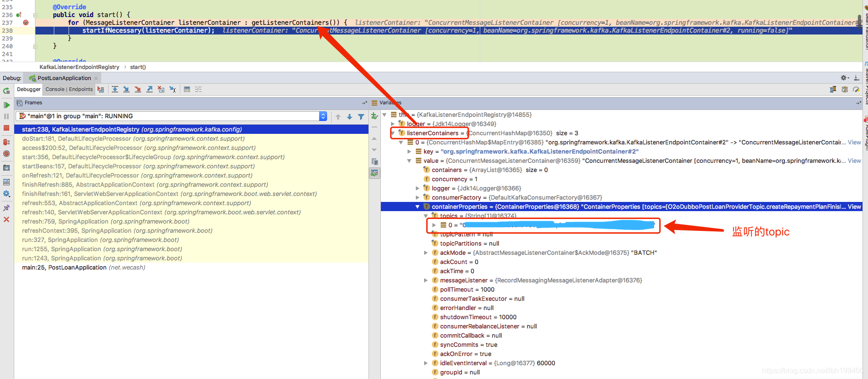Screen dimensions: 868x379
Task: Click the Restore Layout icon
Action: 6,182
